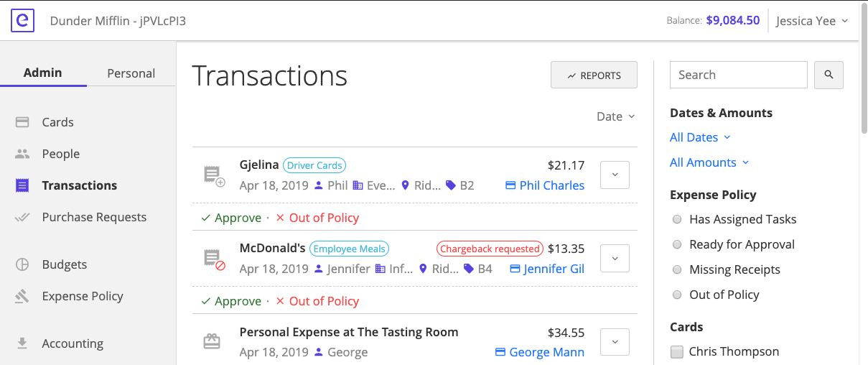Click the Reports button

594,75
